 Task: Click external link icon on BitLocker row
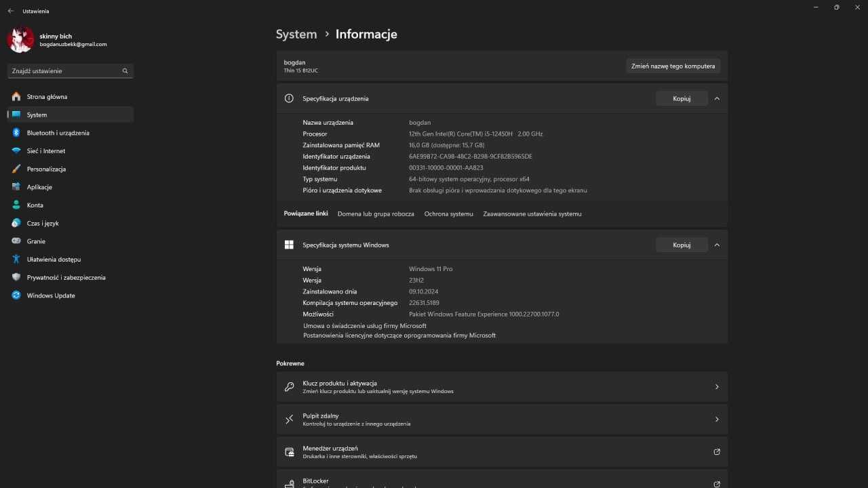tap(717, 484)
